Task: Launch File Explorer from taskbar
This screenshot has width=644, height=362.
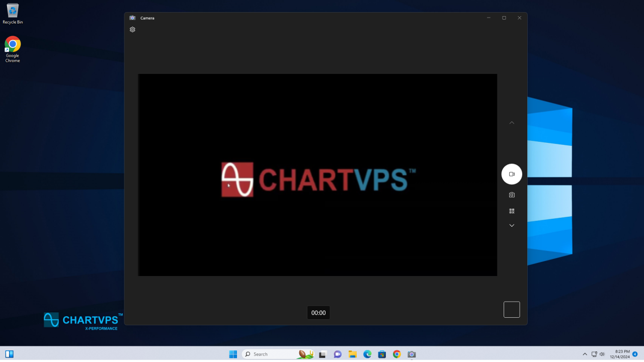Action: [353, 354]
